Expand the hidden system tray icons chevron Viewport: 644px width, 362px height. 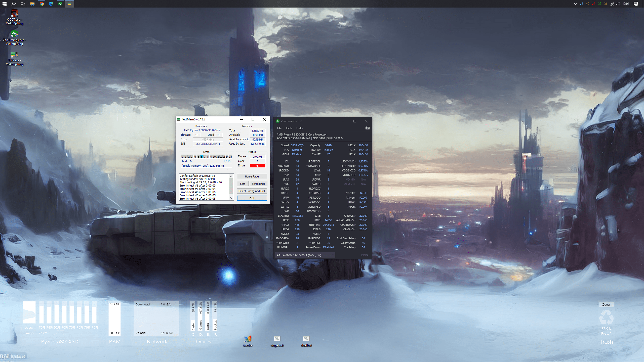coord(575,4)
